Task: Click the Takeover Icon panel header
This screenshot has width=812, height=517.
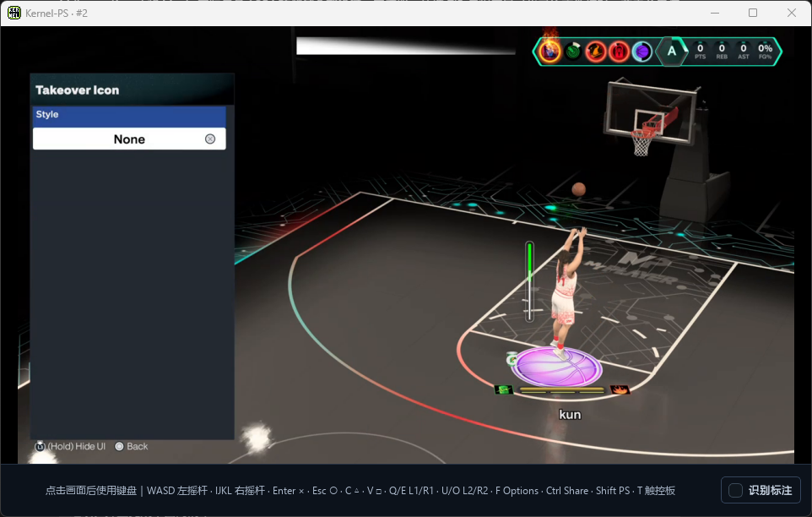Action: (132, 90)
